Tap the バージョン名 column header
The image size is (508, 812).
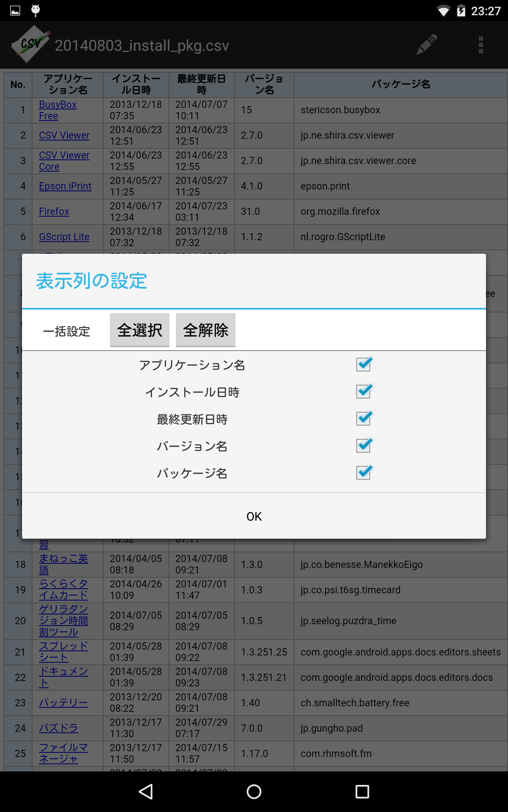(264, 85)
